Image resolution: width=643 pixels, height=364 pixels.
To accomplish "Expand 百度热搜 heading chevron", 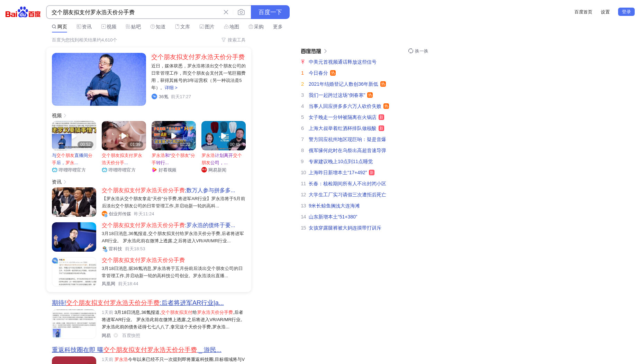I will [326, 51].
